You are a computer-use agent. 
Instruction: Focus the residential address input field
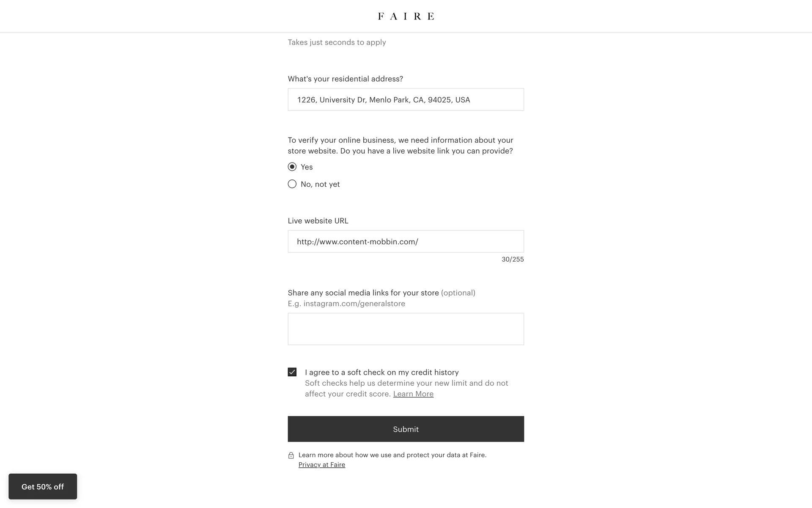[x=406, y=99]
